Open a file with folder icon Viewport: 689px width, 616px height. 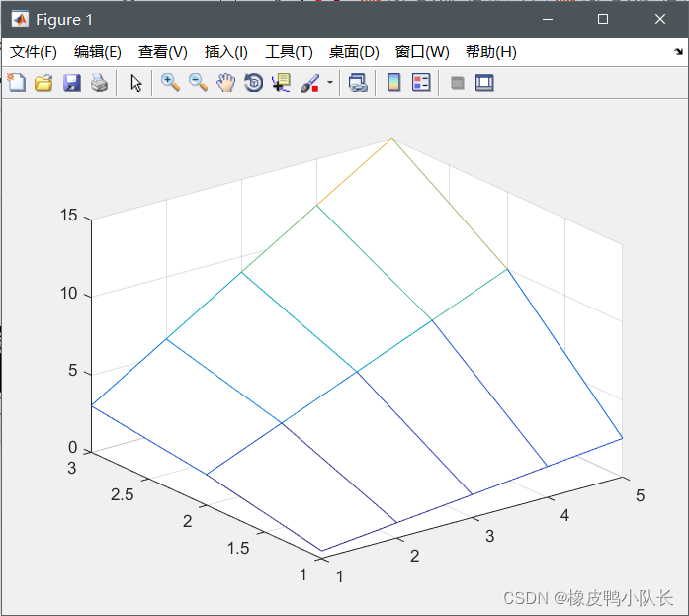click(x=43, y=83)
